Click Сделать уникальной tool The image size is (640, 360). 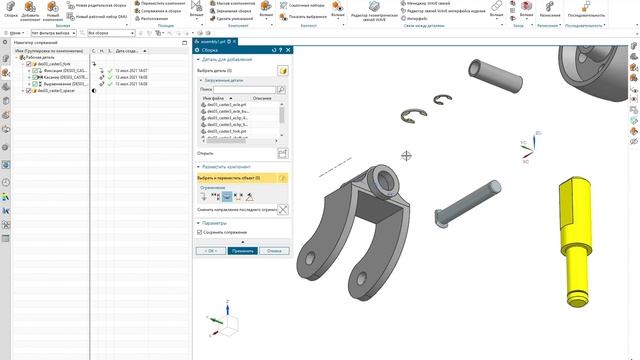point(231,18)
